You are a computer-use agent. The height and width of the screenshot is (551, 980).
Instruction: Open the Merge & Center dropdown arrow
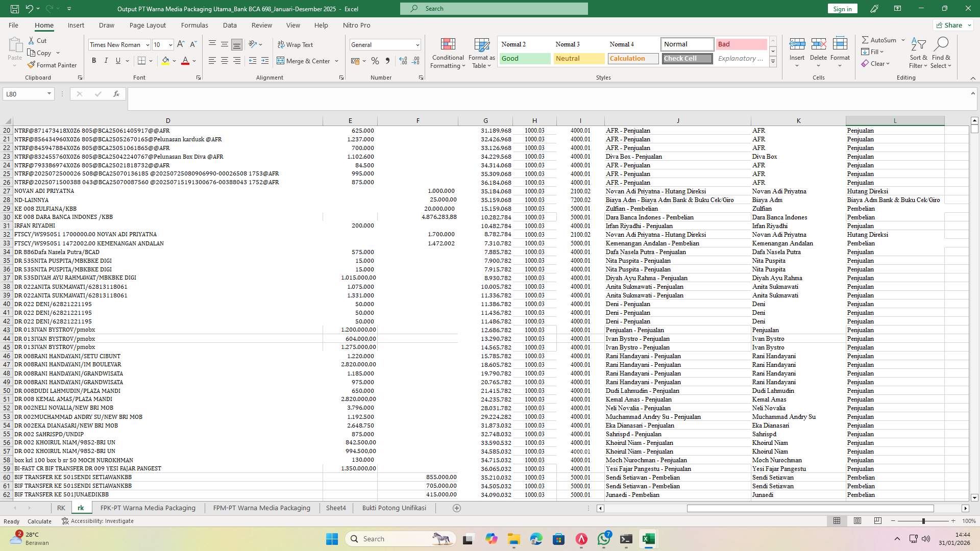click(337, 61)
